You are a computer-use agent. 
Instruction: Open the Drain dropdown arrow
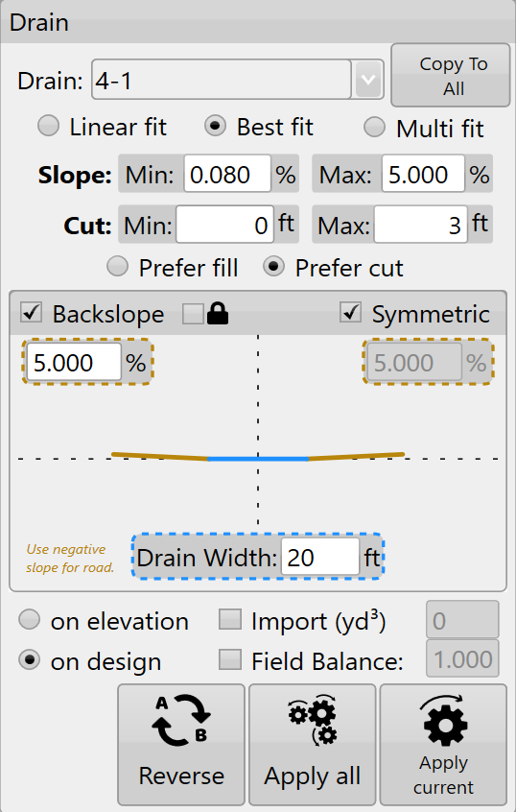tap(368, 80)
